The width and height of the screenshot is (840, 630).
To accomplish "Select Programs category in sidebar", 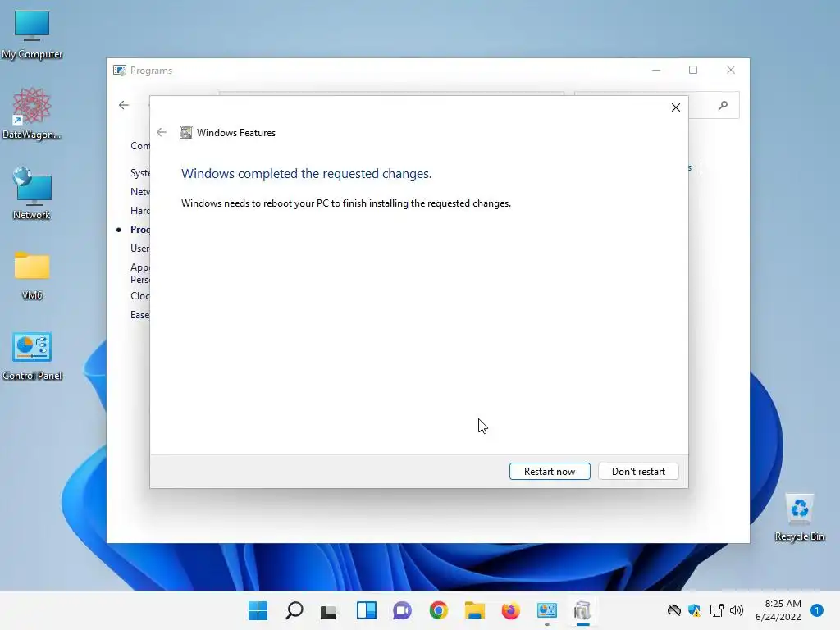I will click(x=139, y=230).
